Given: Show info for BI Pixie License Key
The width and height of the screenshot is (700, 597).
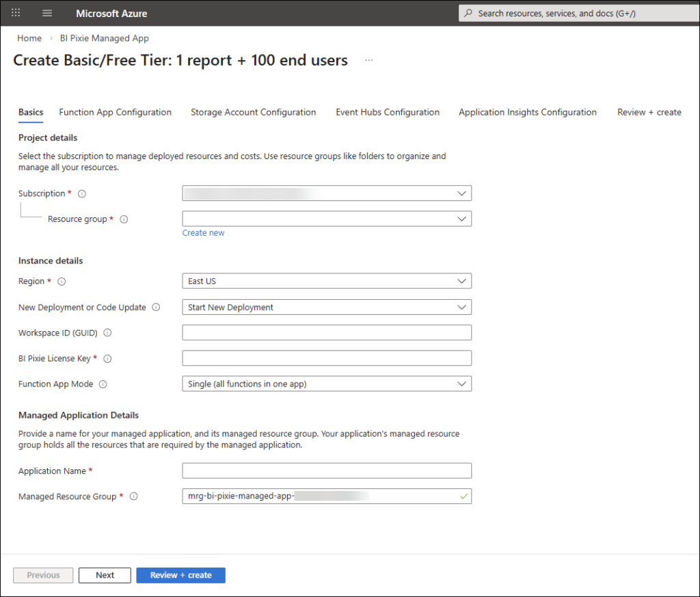Looking at the screenshot, I should tap(107, 359).
